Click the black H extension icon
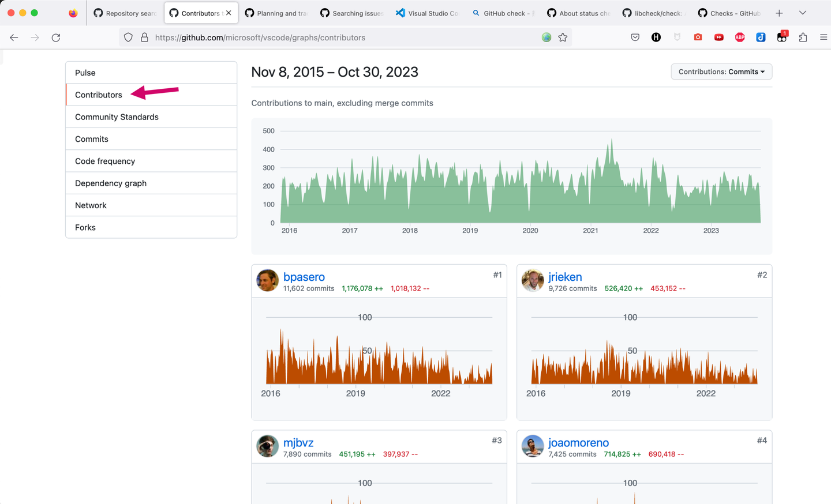This screenshot has width=831, height=504. [656, 37]
